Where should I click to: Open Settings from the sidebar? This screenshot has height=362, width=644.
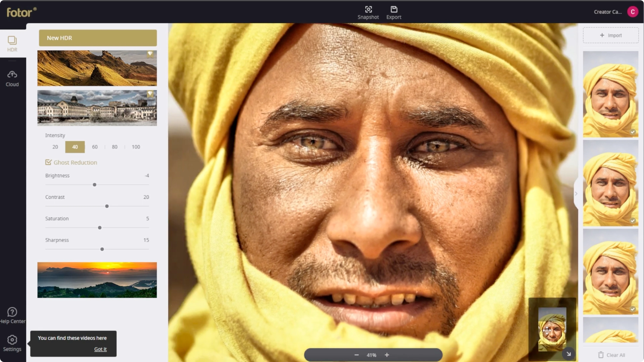point(12,343)
